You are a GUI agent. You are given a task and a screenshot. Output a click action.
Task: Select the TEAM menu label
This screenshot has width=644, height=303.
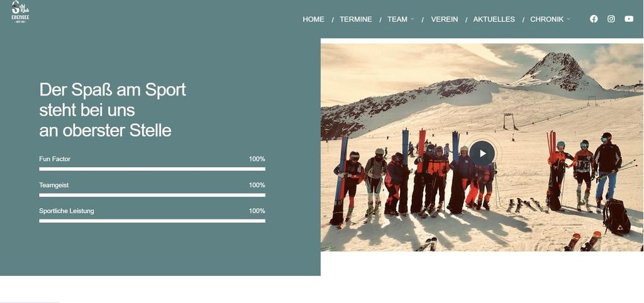click(397, 19)
